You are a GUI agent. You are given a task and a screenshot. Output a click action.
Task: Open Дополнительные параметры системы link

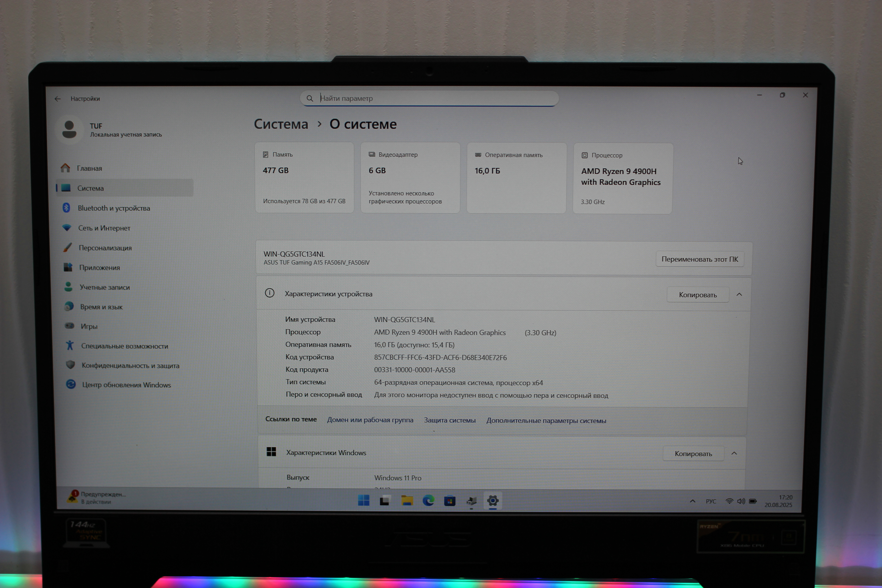click(546, 421)
